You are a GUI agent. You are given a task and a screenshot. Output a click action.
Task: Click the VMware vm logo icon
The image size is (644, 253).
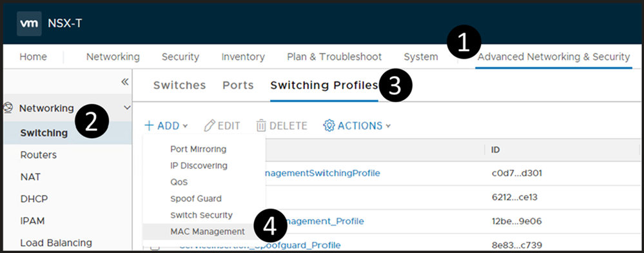[x=29, y=23]
